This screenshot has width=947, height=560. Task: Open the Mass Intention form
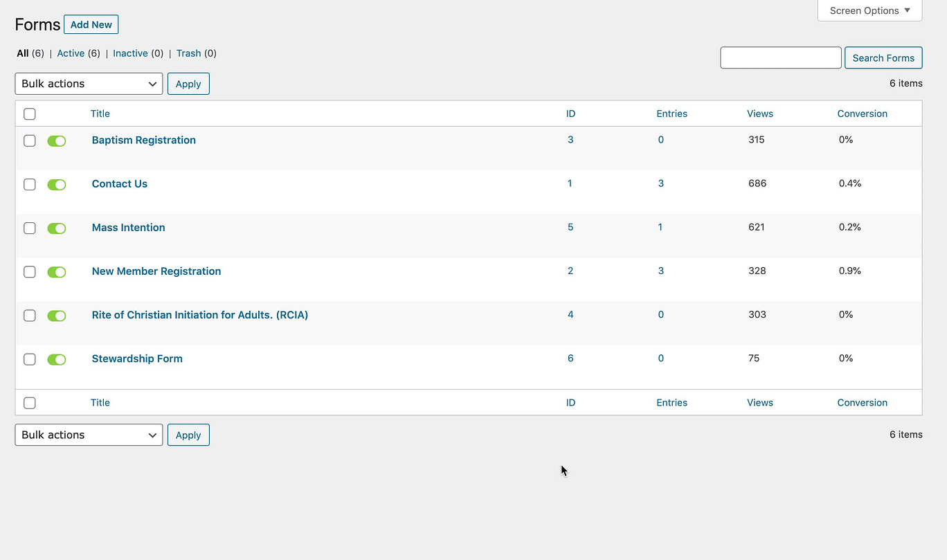[x=128, y=228]
